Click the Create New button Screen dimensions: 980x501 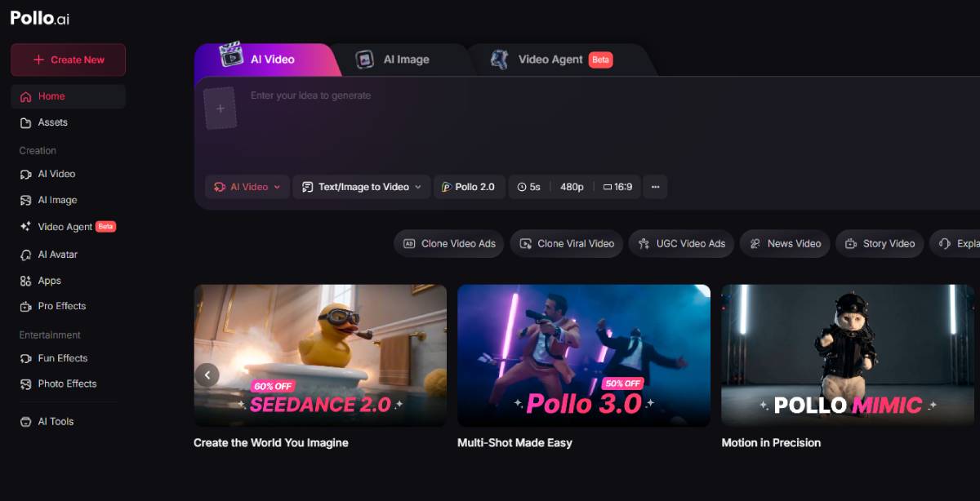click(x=69, y=60)
